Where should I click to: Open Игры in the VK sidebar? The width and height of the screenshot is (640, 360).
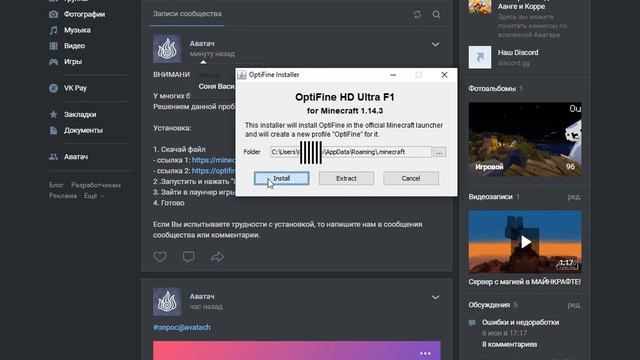pos(73,62)
